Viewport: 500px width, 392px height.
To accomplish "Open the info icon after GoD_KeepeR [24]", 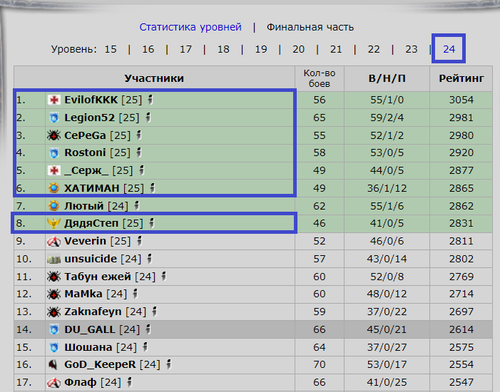I will tap(169, 364).
